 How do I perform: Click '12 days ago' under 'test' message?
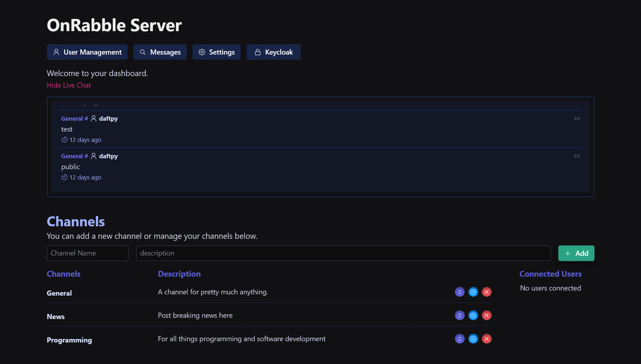85,140
